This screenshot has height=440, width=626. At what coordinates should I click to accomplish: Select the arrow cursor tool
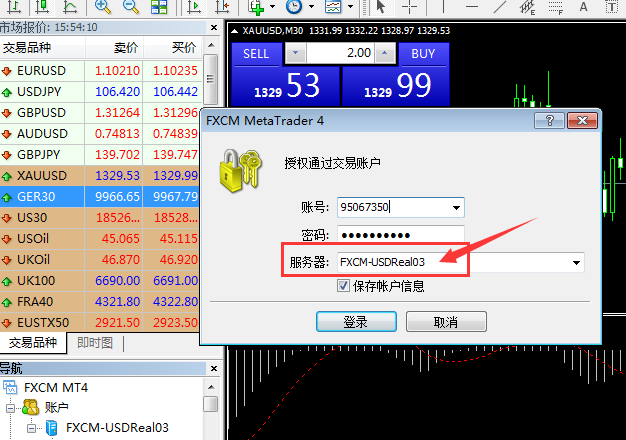click(381, 7)
